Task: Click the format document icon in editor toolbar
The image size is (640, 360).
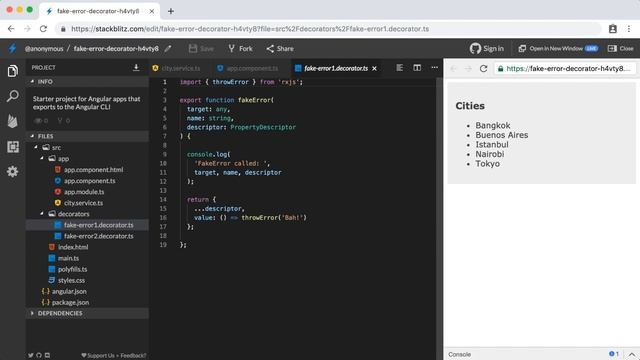Action: pos(400,68)
